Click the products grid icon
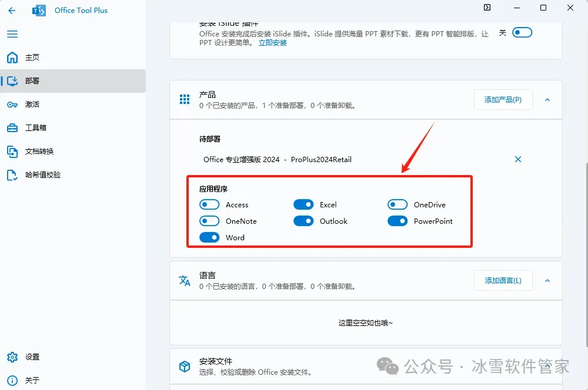This screenshot has width=588, height=390. click(185, 99)
